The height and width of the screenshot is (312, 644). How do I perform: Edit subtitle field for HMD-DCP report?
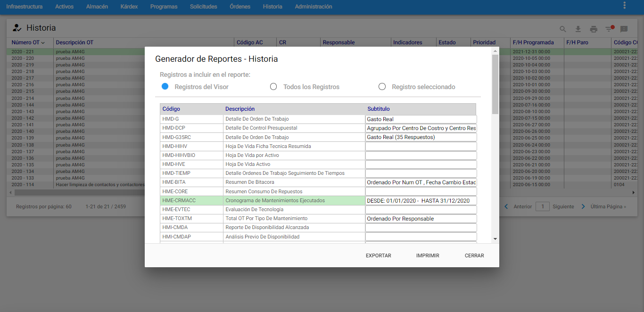tap(421, 128)
